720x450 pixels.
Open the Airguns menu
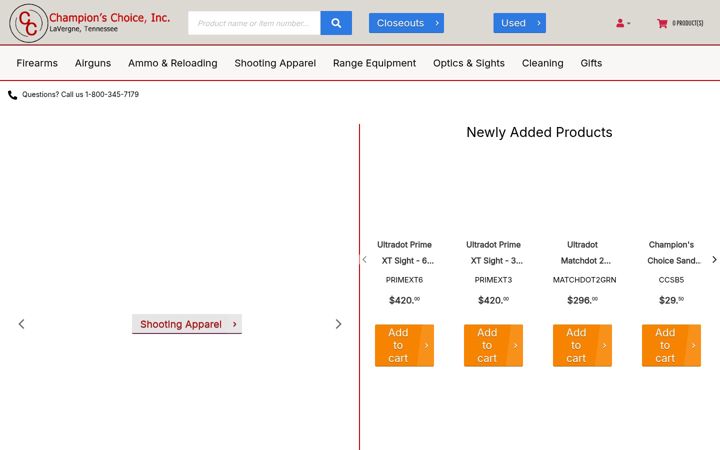coord(93,63)
